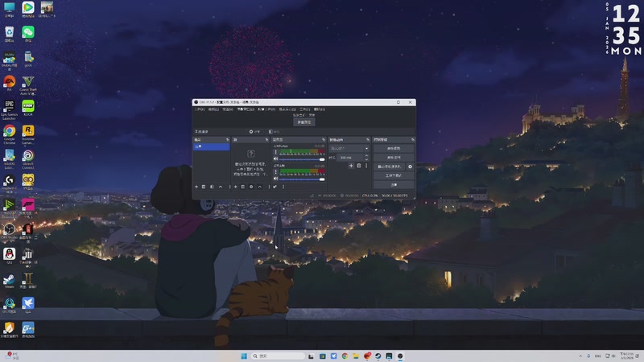Select the WeChat desktop icon
Viewport: 644px width, 362px height.
point(28,34)
